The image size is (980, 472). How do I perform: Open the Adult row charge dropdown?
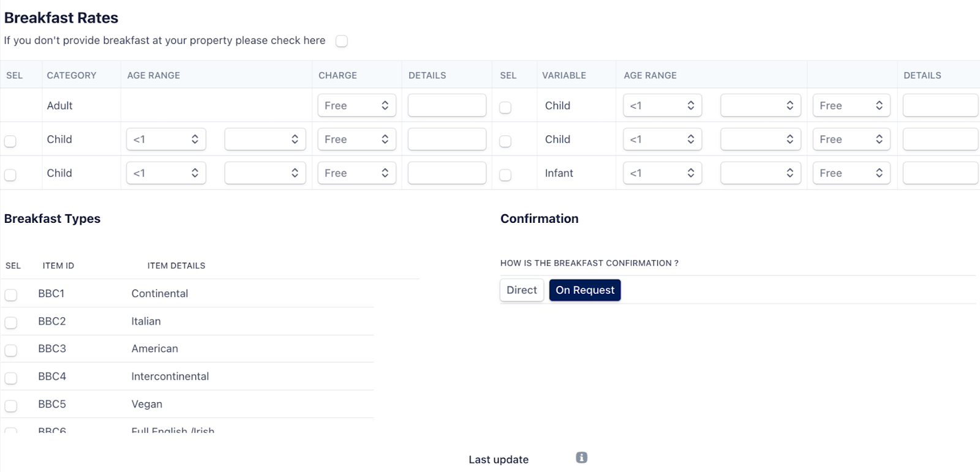coord(356,105)
